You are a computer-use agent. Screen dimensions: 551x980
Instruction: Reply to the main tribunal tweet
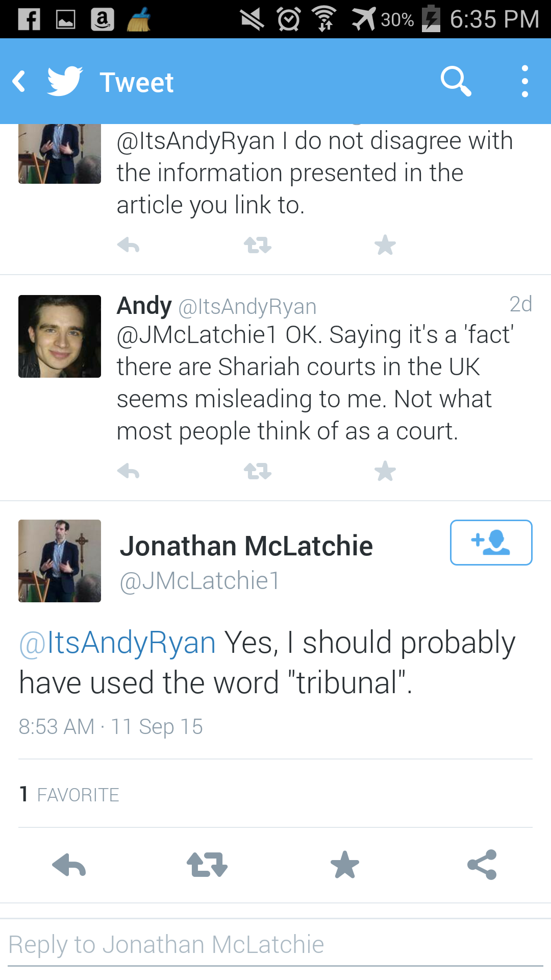coord(69,865)
